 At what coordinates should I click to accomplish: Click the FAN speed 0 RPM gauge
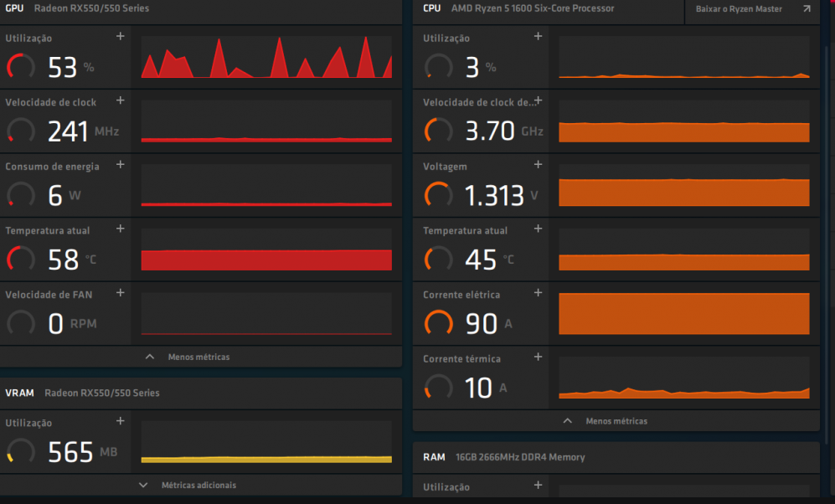click(21, 323)
